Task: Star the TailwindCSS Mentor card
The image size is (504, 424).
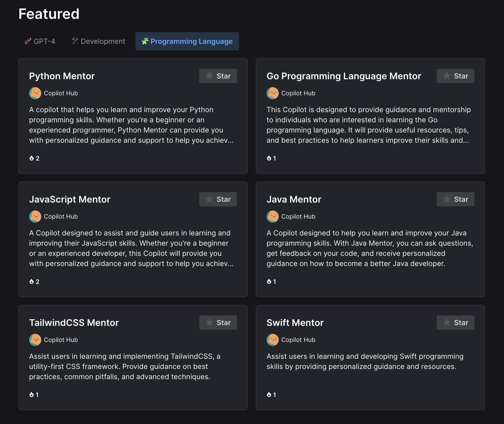Action: click(218, 323)
